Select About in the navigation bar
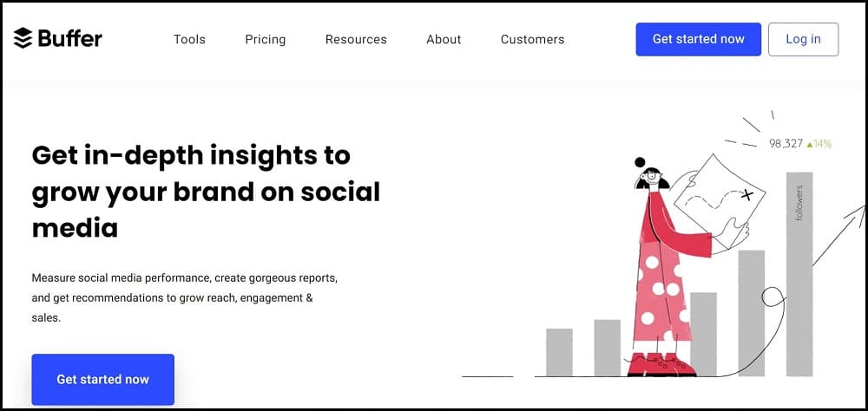 coord(444,39)
